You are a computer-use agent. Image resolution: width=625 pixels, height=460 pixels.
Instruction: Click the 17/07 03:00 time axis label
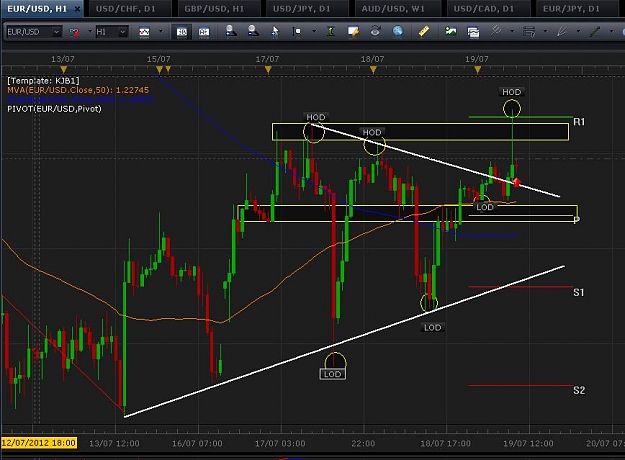click(280, 443)
